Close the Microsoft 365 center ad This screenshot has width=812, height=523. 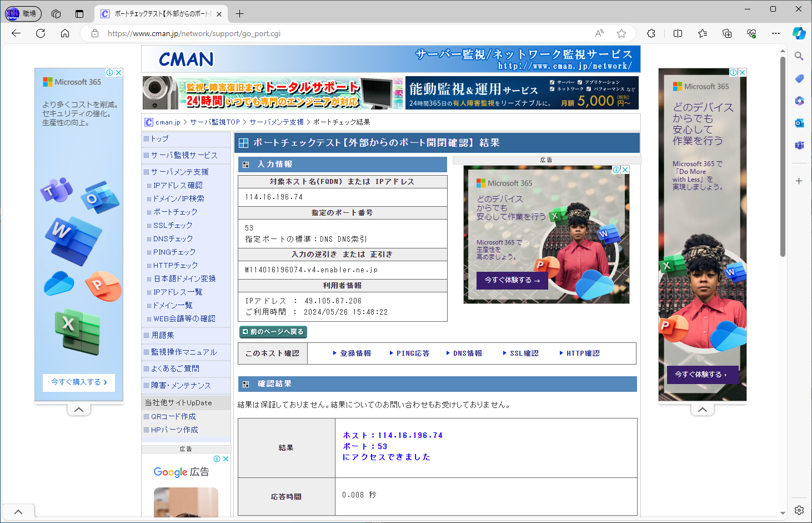625,170
